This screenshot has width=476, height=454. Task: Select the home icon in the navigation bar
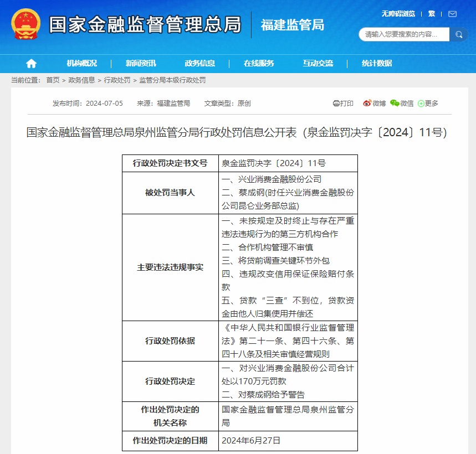30,64
